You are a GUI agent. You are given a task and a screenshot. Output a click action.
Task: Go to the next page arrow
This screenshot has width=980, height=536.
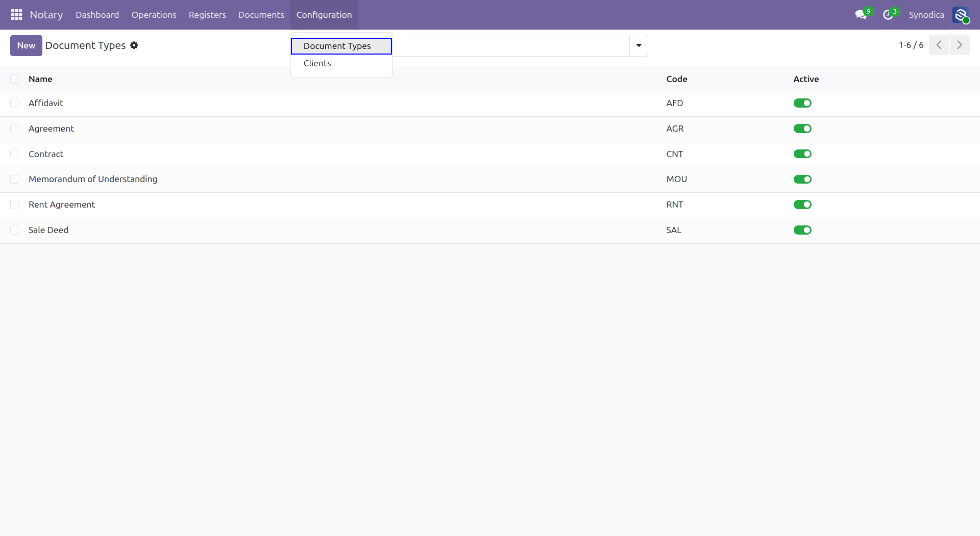(960, 45)
